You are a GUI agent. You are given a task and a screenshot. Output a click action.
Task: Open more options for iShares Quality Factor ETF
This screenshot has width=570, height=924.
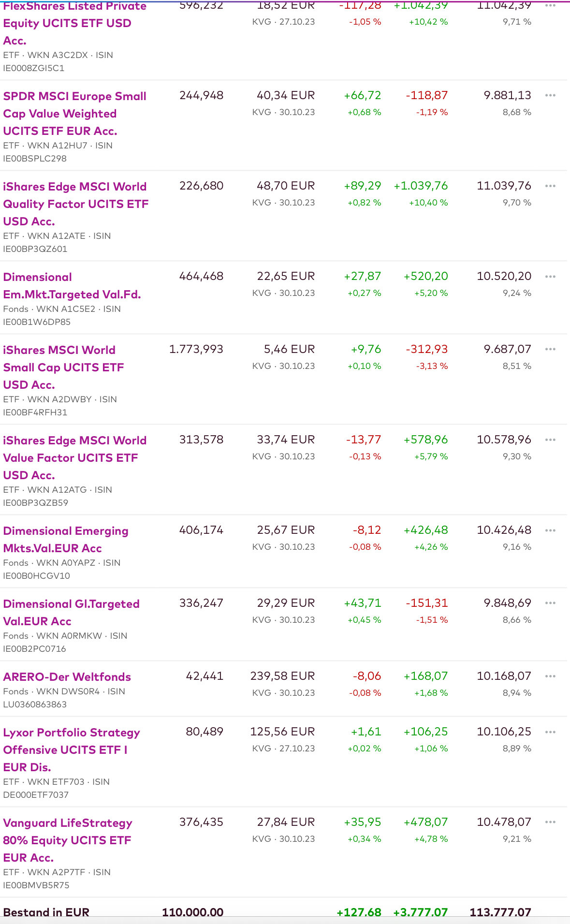(x=550, y=186)
